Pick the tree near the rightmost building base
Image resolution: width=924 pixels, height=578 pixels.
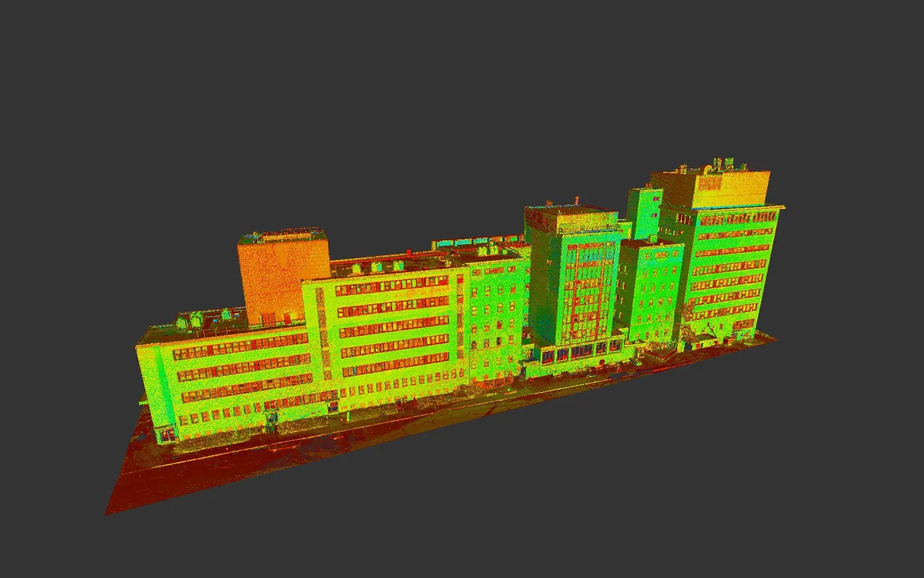[697, 327]
